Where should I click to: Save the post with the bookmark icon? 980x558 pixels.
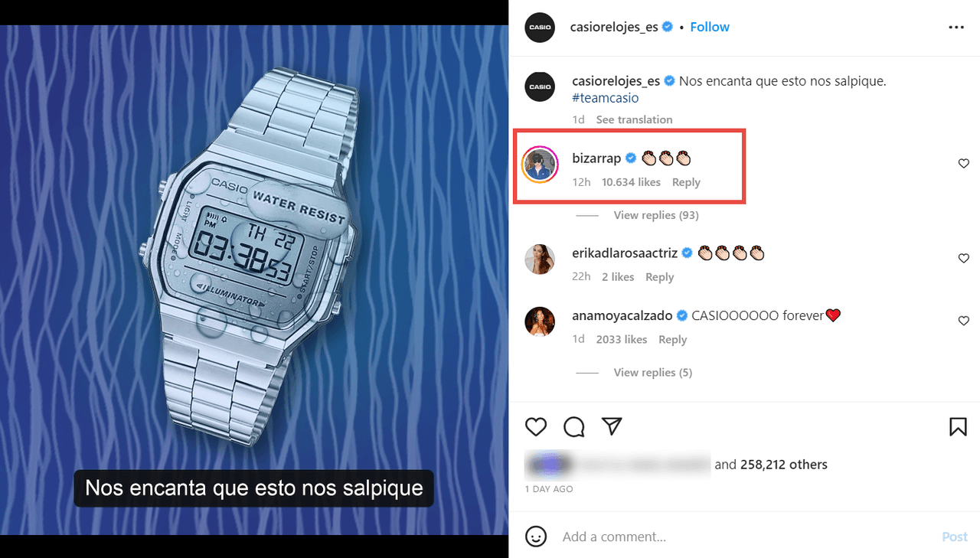[958, 426]
